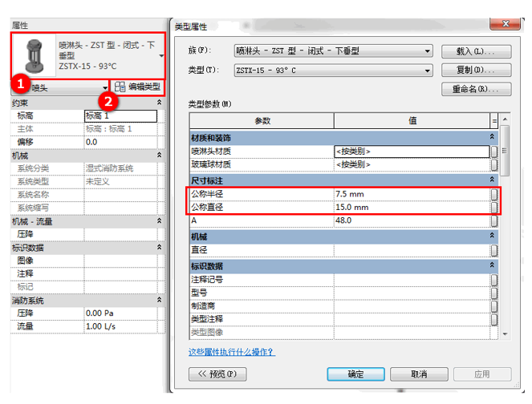
Task: Click the associate button for 公称半径
Action: [494, 194]
